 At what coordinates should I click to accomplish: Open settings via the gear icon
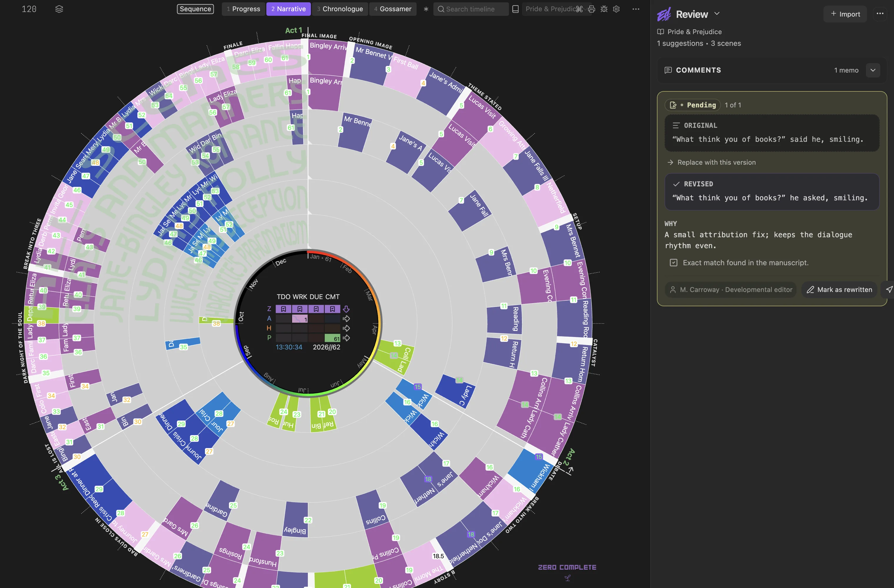616,9
